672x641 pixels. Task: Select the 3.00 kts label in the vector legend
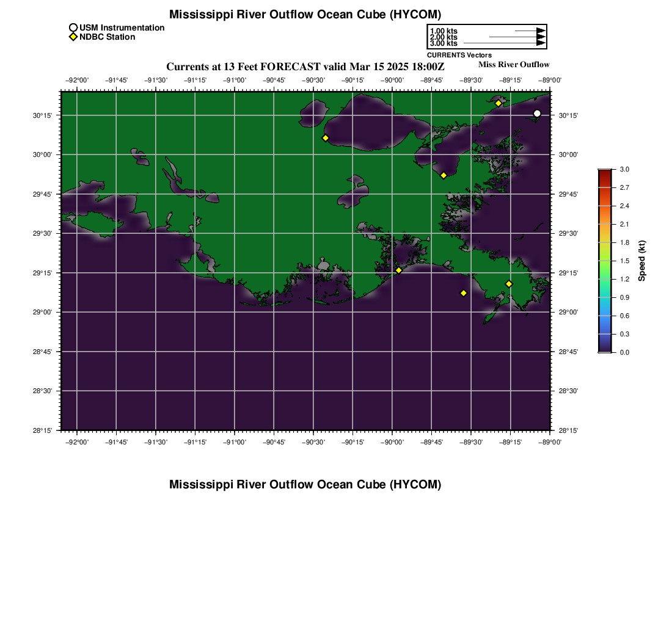pos(444,43)
